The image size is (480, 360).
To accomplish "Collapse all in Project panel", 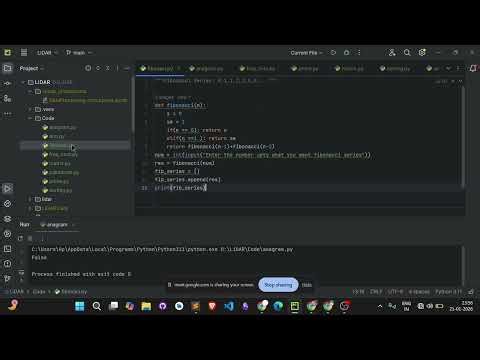I will pyautogui.click(x=108, y=68).
